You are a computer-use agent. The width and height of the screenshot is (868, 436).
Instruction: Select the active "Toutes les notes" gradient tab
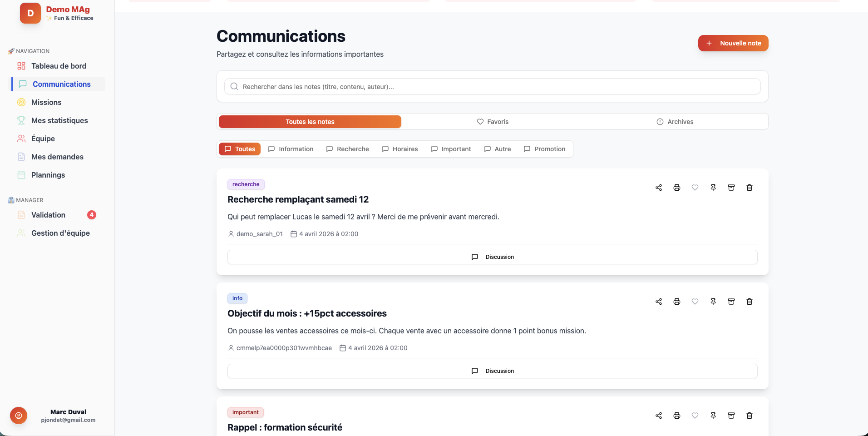pos(309,122)
